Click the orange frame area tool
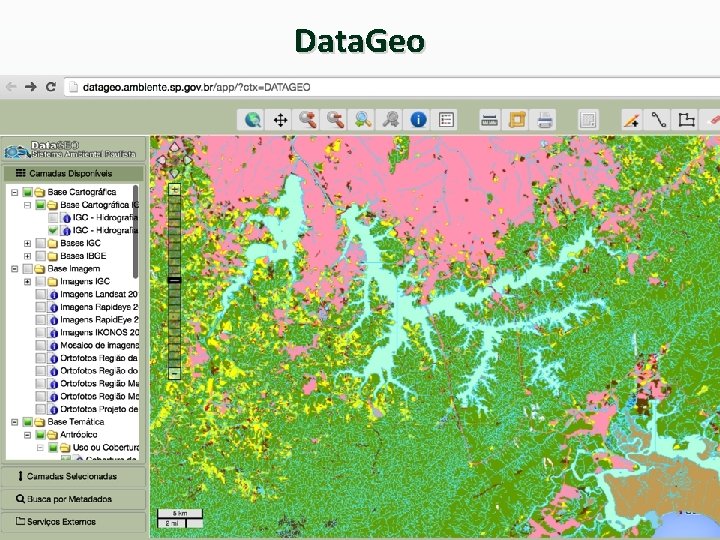The width and height of the screenshot is (720, 540). (x=517, y=120)
